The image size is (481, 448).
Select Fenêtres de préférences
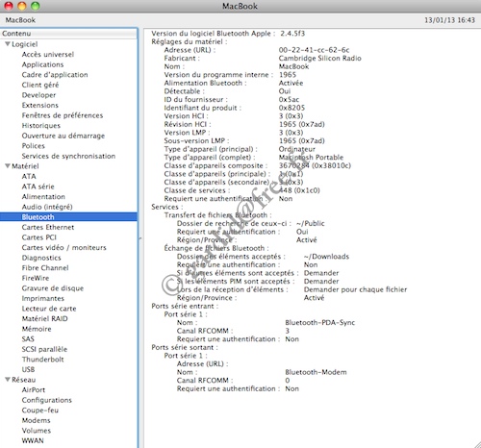63,115
